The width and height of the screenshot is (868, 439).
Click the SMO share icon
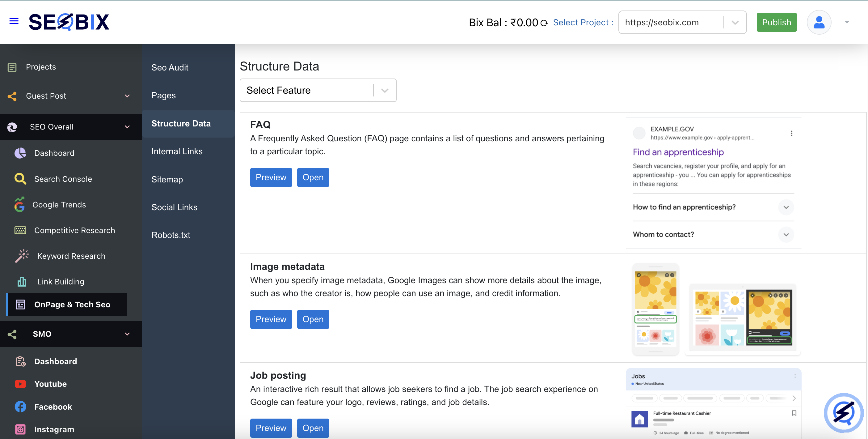tap(12, 334)
